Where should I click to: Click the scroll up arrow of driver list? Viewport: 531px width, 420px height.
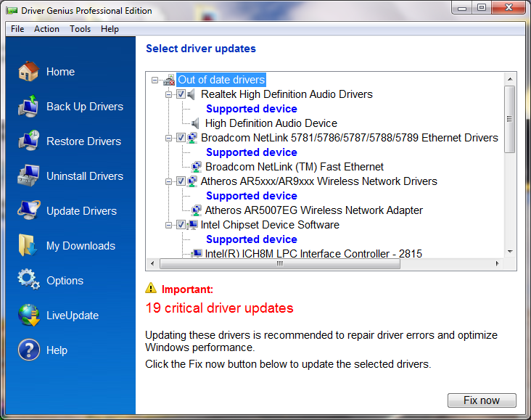click(x=510, y=79)
